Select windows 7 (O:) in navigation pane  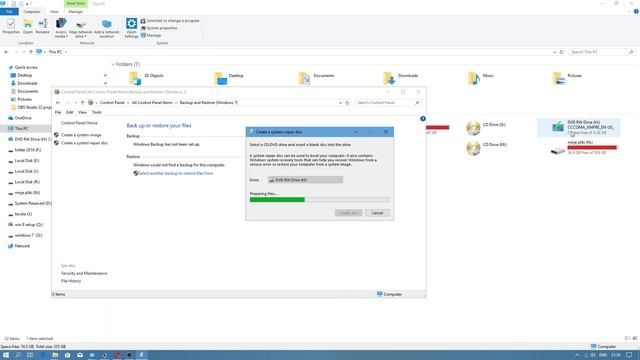pos(25,235)
